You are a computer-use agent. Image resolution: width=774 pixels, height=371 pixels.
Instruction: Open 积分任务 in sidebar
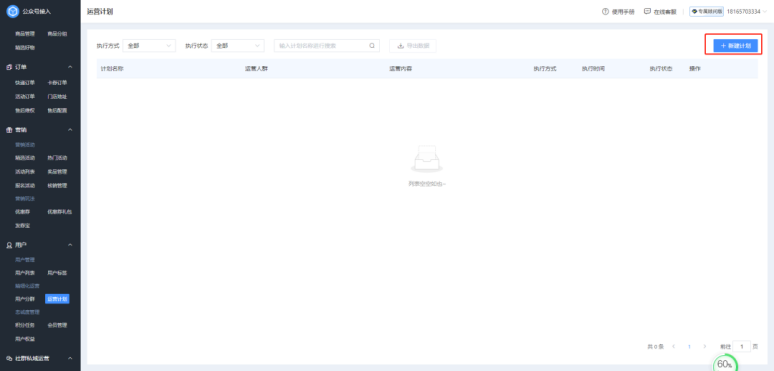click(25, 325)
